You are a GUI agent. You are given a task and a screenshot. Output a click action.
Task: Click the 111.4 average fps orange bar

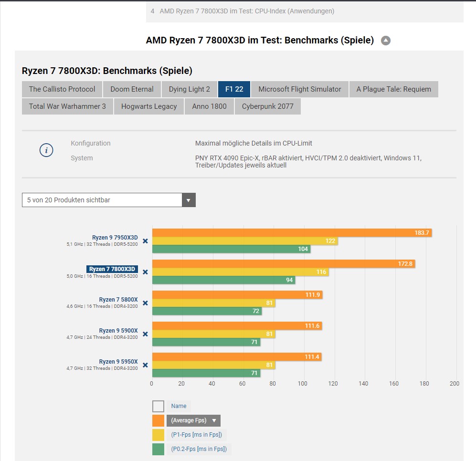(x=237, y=356)
